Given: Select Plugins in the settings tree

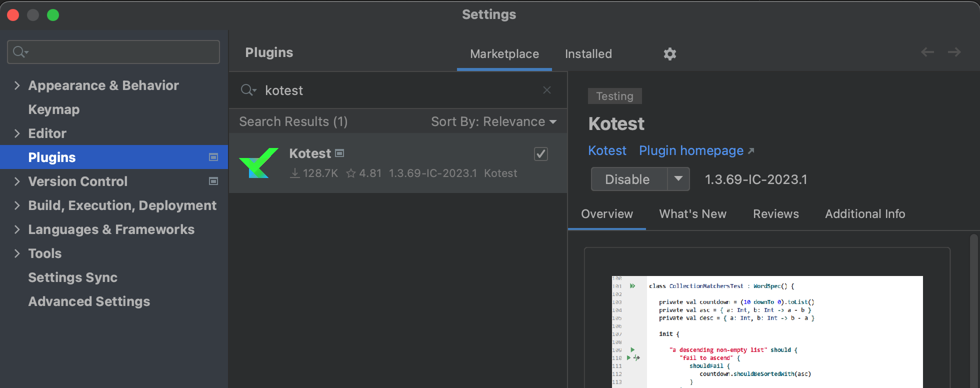Looking at the screenshot, I should point(114,157).
